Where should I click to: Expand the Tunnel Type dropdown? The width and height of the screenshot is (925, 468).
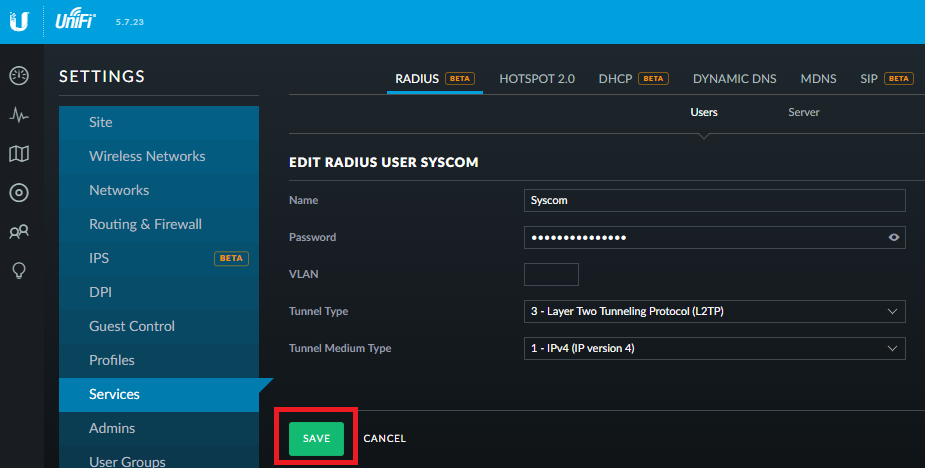(x=714, y=311)
